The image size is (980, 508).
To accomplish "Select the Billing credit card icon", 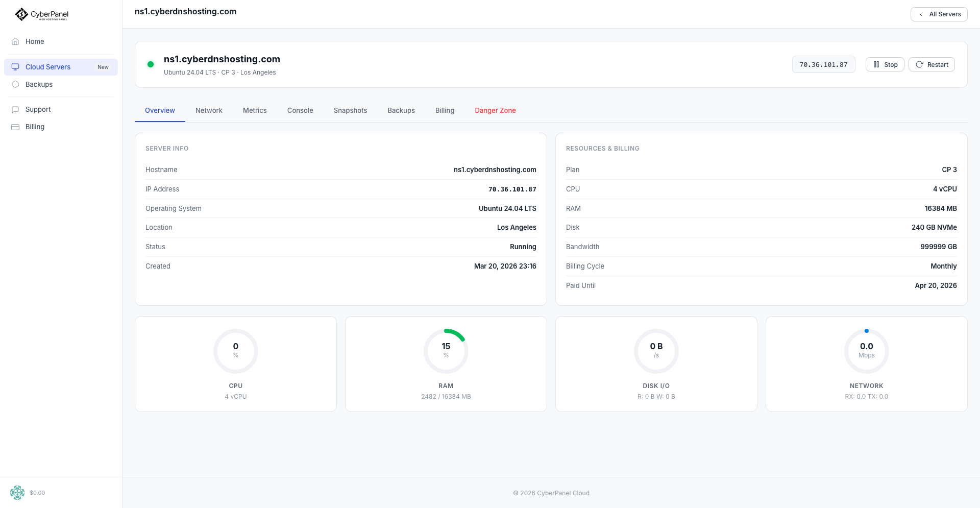I will tap(14, 127).
